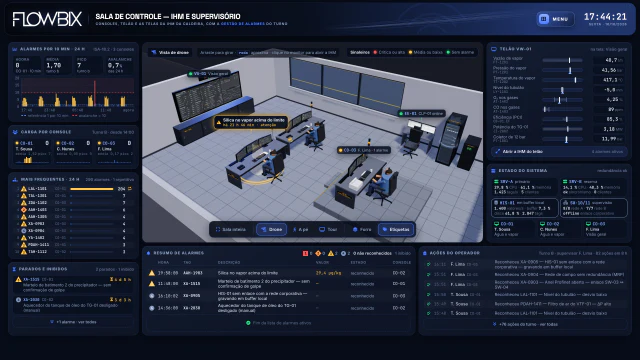The height and width of the screenshot is (360, 640).
Task: Click the arrow icon next to count 204
Action: pos(130,189)
